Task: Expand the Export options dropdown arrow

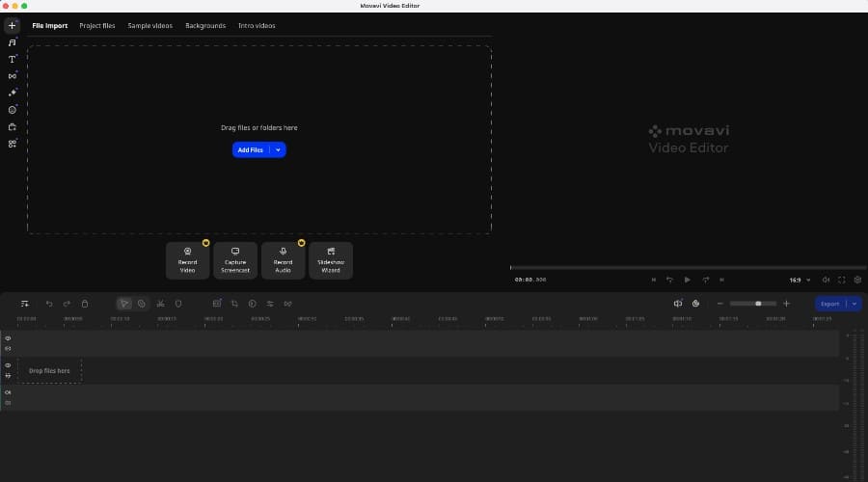Action: point(854,304)
